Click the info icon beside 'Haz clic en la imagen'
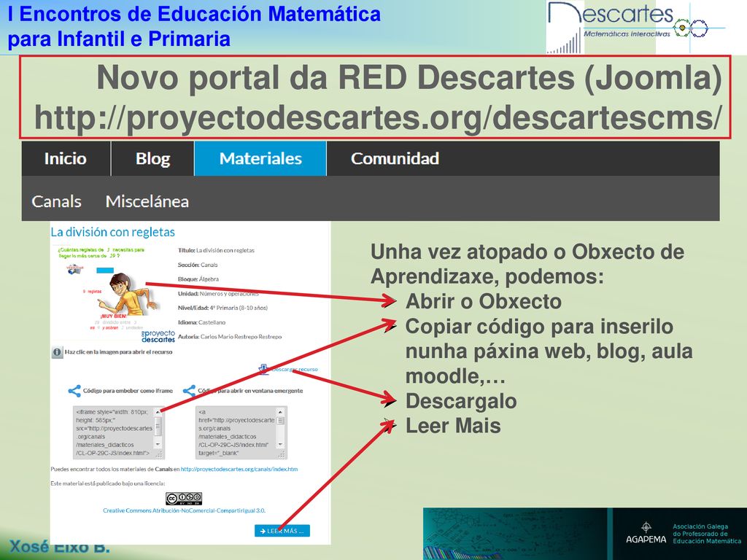The image size is (747, 560). [x=57, y=352]
